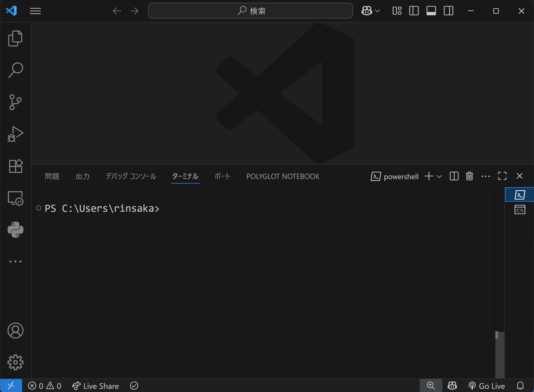This screenshot has height=392, width=534.
Task: Open the Accounts menu
Action: (15, 330)
